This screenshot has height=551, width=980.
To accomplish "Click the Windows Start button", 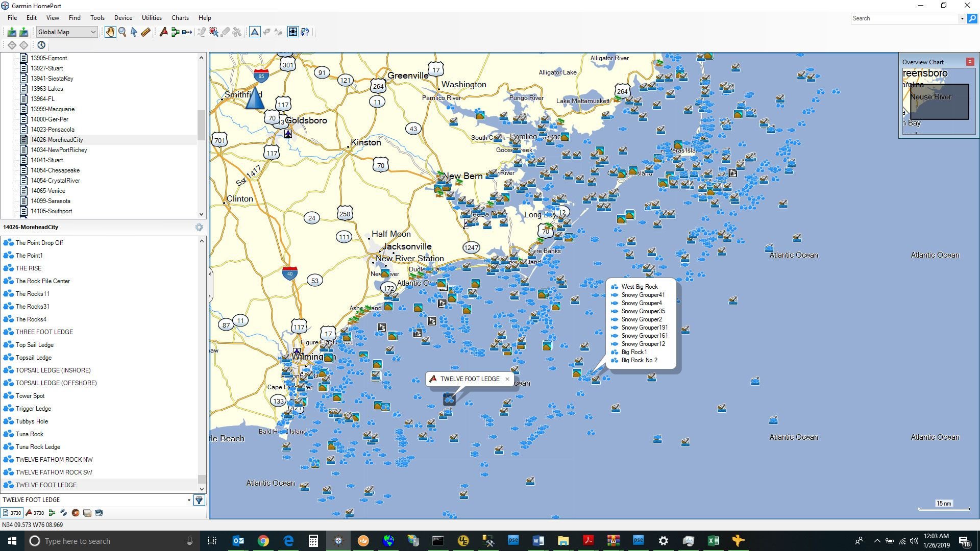I will click(12, 541).
